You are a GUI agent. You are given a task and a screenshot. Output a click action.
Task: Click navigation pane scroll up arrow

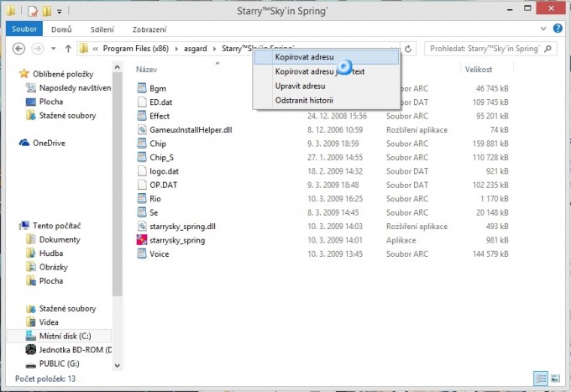tap(118, 67)
